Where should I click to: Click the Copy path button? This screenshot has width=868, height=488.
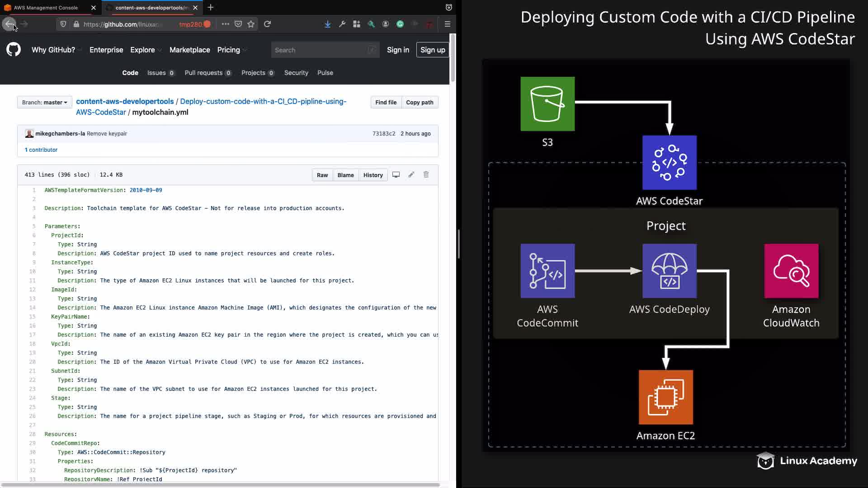pyautogui.click(x=420, y=103)
